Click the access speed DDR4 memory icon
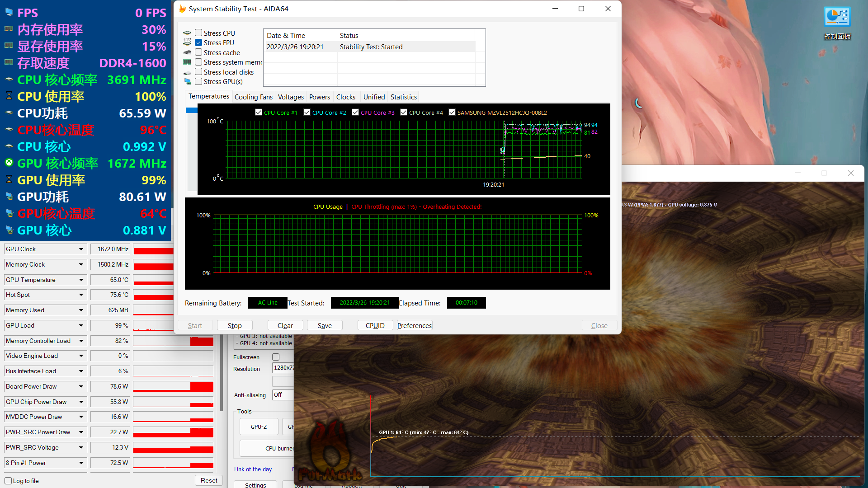The width and height of the screenshot is (868, 488). (x=9, y=63)
